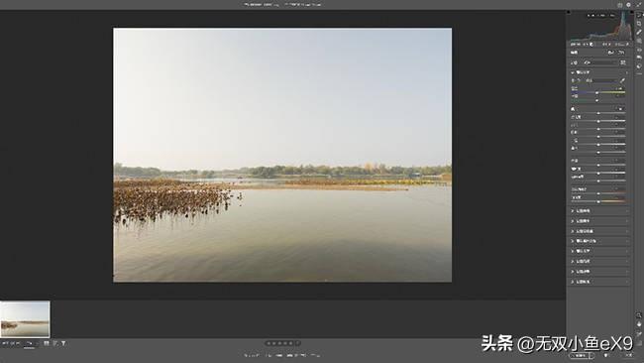Toggle the grid overlay icon
The height and width of the screenshot is (363, 644).
coord(639,342)
